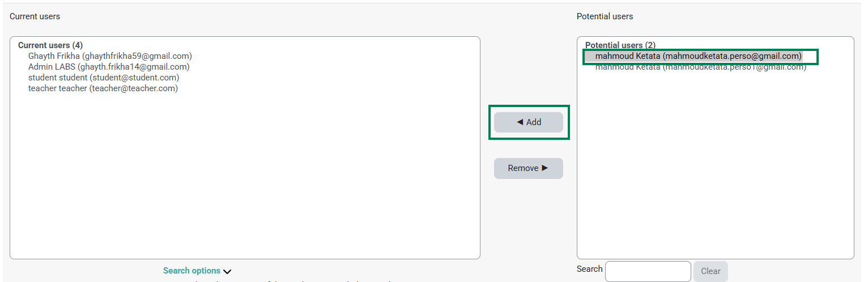Screen dimensions: 868x282
Task: Click the 'Current users (4)' group header
Action: pyautogui.click(x=50, y=45)
